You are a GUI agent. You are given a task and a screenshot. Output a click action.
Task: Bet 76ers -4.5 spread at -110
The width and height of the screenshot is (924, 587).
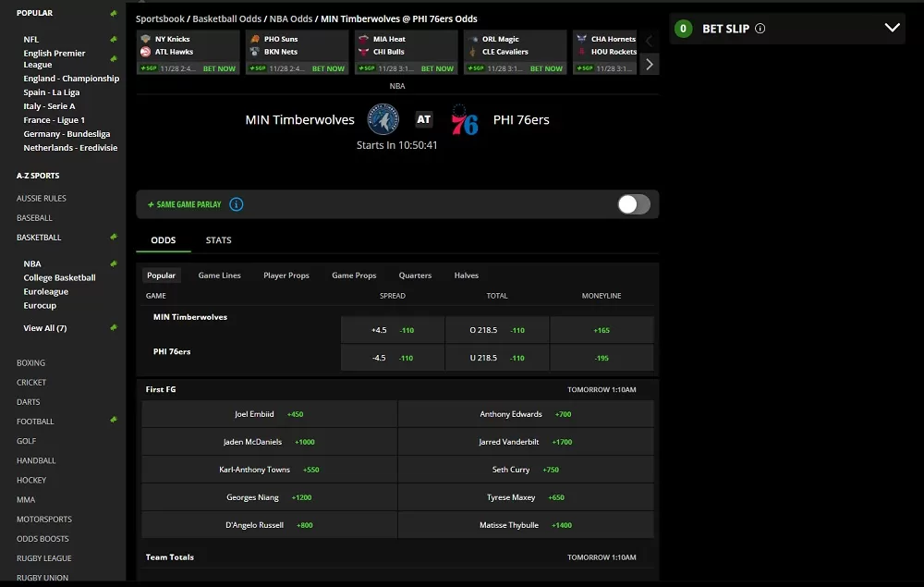point(393,358)
